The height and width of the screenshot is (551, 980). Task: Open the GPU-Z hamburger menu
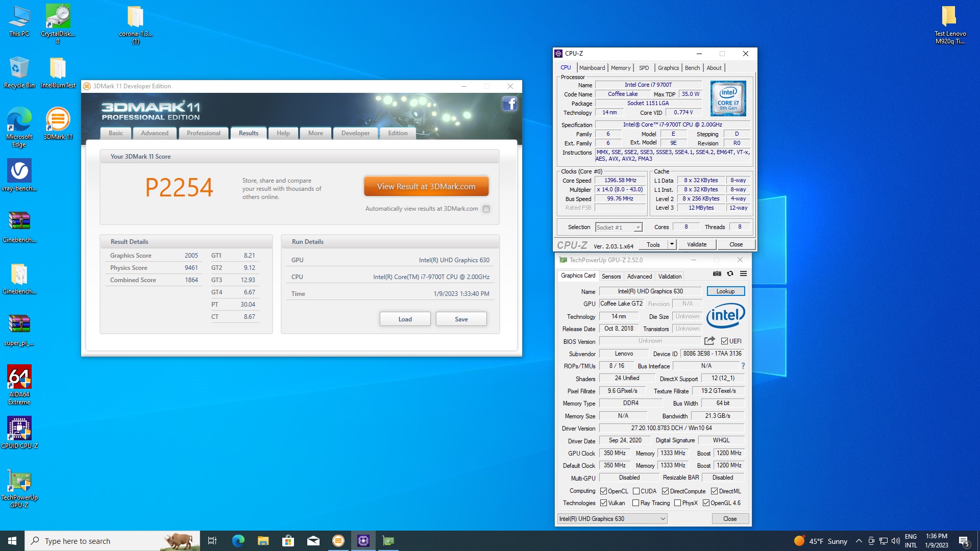[x=743, y=274]
